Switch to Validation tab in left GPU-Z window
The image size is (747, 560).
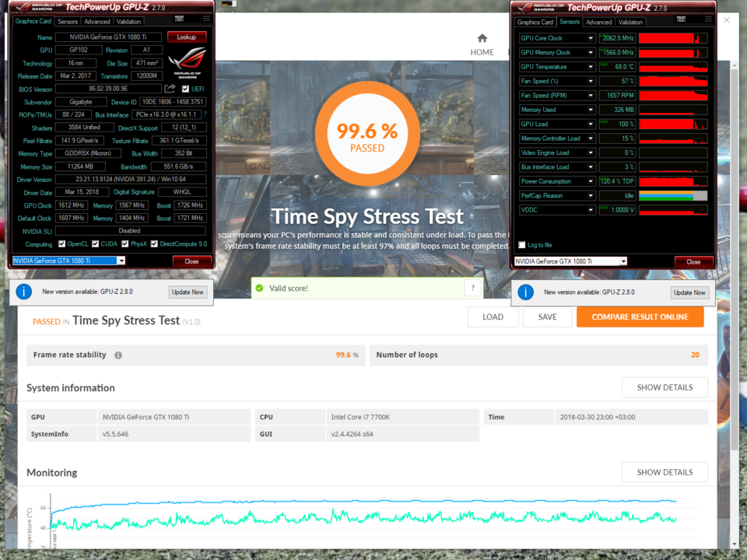click(128, 22)
